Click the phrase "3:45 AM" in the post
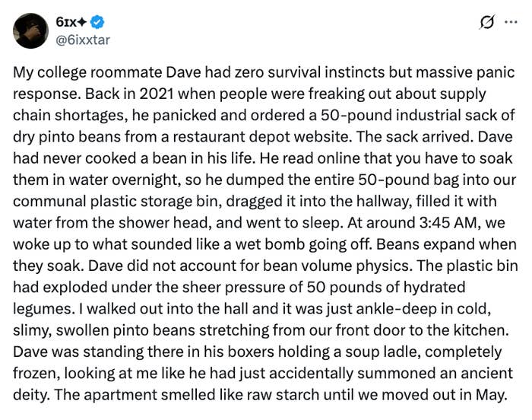This screenshot has height=420, width=532. (448, 223)
